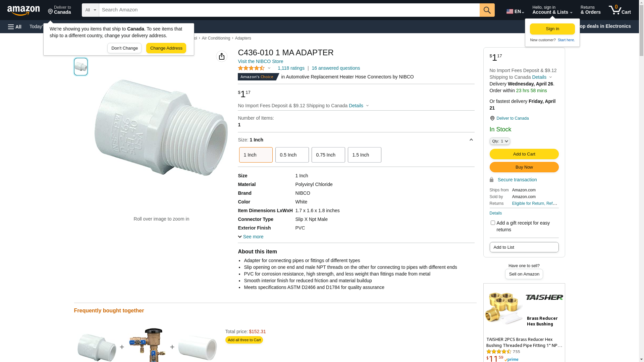The width and height of the screenshot is (644, 362).
Task: Select the 1.5 Inch size option
Action: tap(364, 155)
